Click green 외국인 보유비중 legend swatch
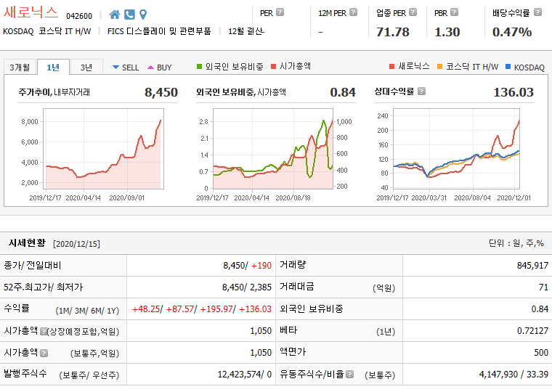The height and width of the screenshot is (392, 552). click(199, 66)
